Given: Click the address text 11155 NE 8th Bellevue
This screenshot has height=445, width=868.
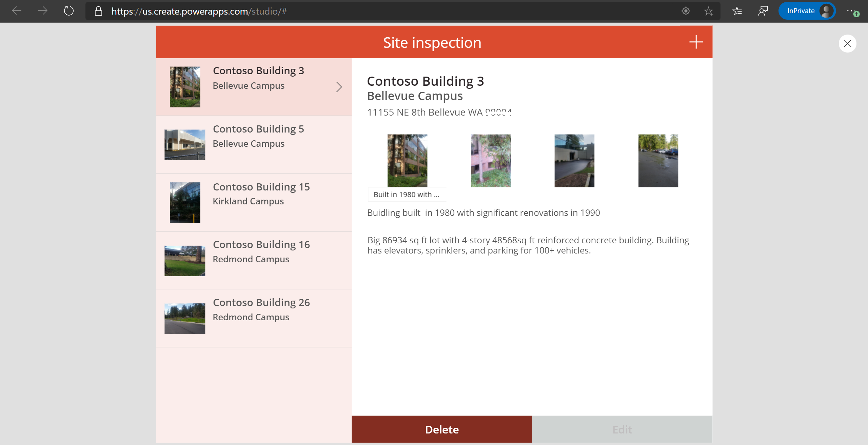Looking at the screenshot, I should (439, 112).
